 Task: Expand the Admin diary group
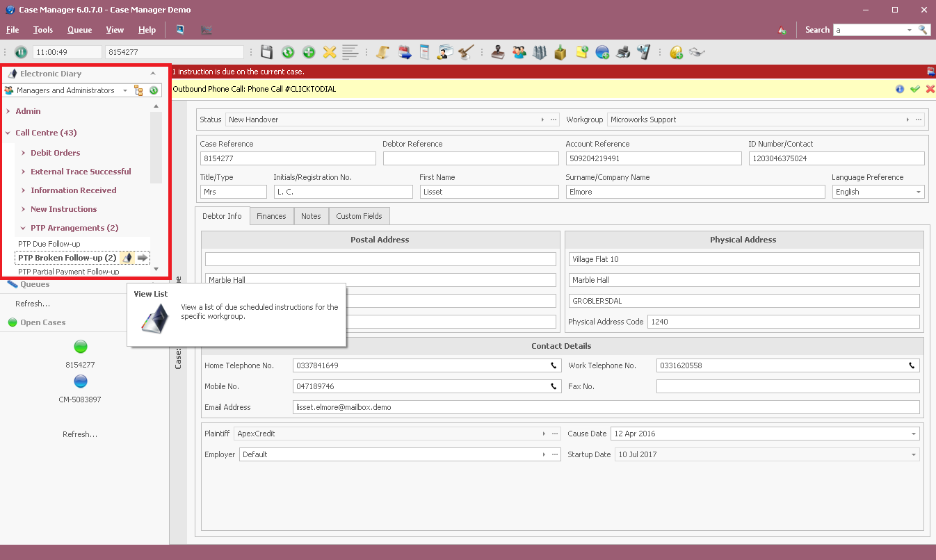(x=8, y=111)
